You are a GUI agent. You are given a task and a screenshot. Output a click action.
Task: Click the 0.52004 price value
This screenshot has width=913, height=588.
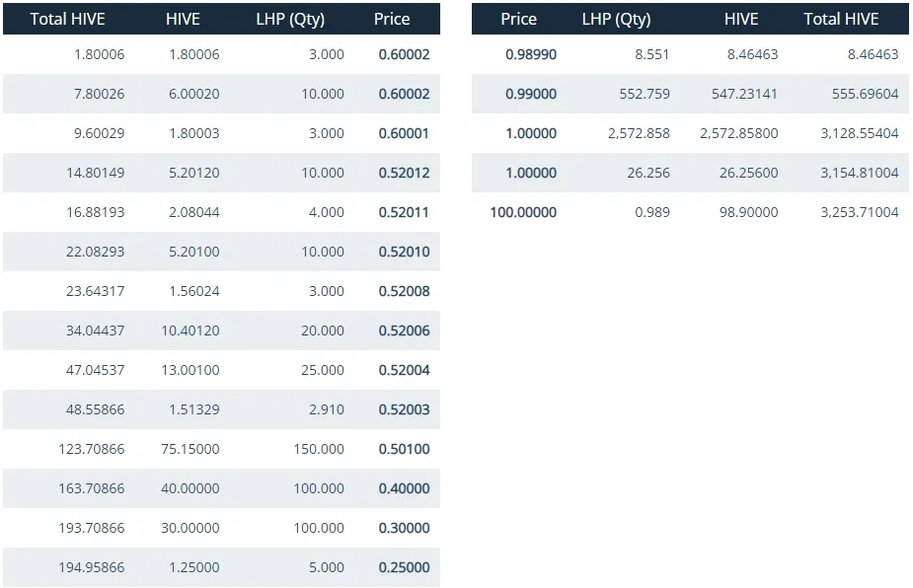404,370
